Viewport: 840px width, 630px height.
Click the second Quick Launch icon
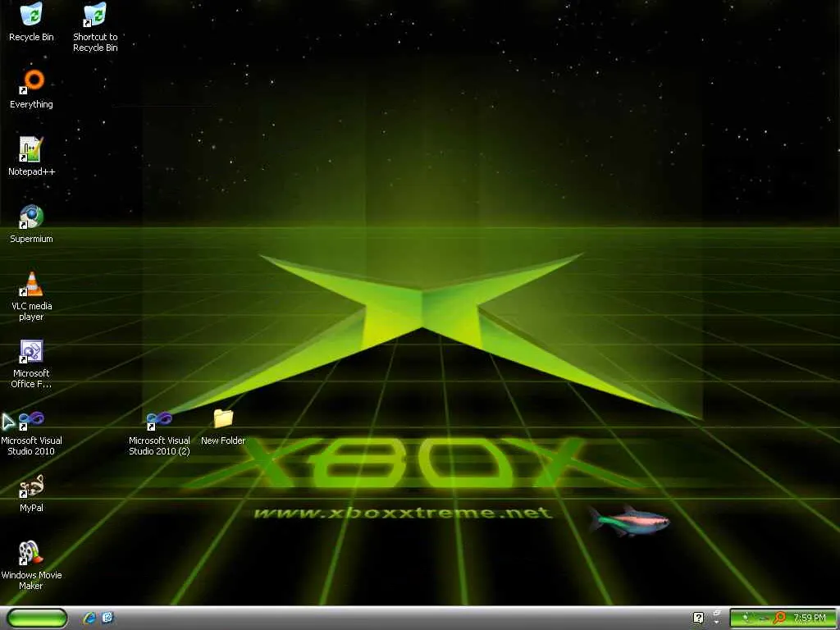click(x=107, y=619)
